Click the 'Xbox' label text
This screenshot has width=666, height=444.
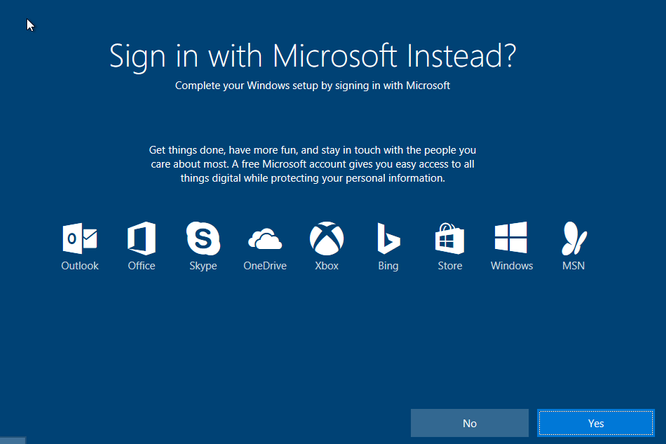pyautogui.click(x=327, y=266)
